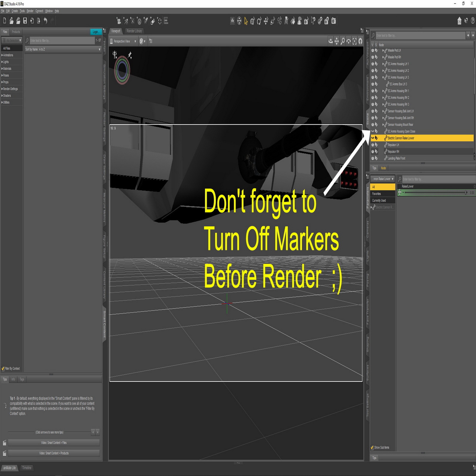Click the Login button
This screenshot has height=476, width=476.
click(95, 32)
